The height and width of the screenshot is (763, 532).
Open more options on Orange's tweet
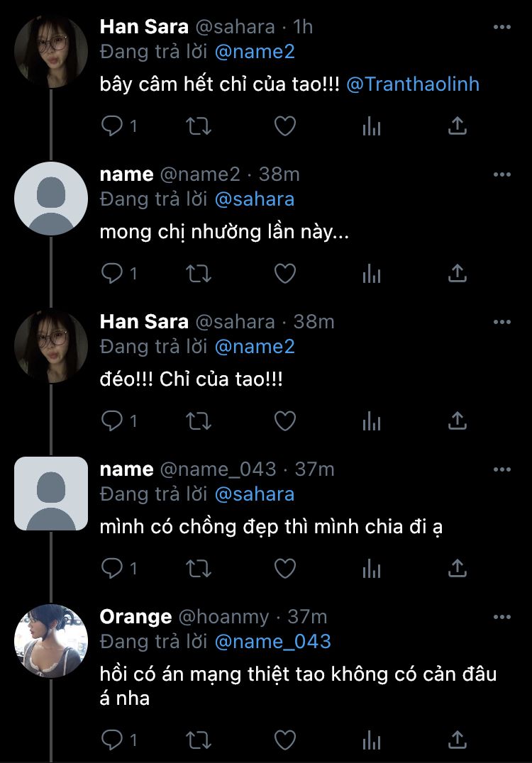pyautogui.click(x=501, y=617)
